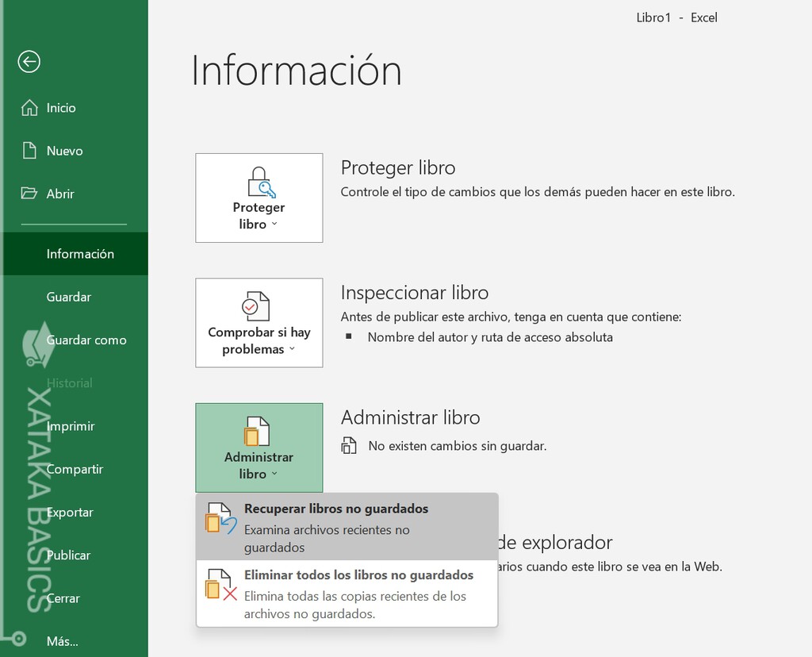
Task: Click the document checkmark inspect icon
Action: (x=257, y=305)
